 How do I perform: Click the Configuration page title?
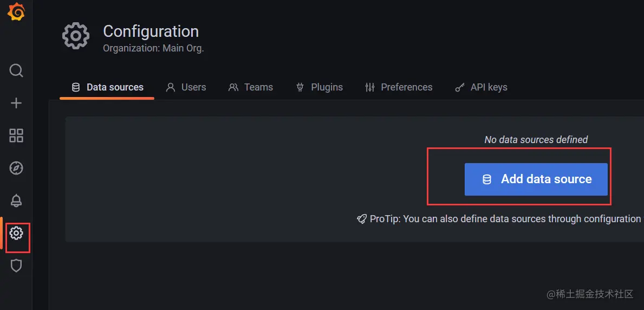coord(151,31)
